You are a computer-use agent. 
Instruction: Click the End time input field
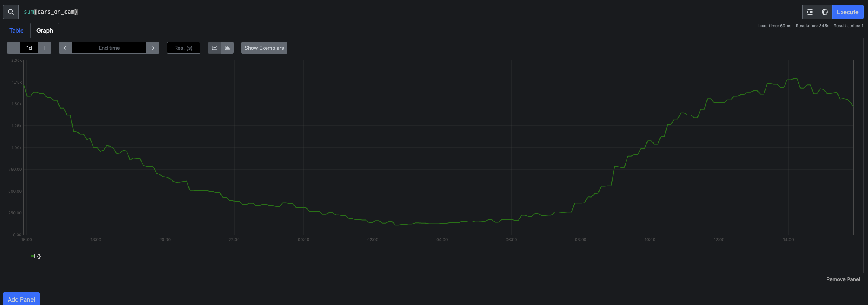pos(109,48)
